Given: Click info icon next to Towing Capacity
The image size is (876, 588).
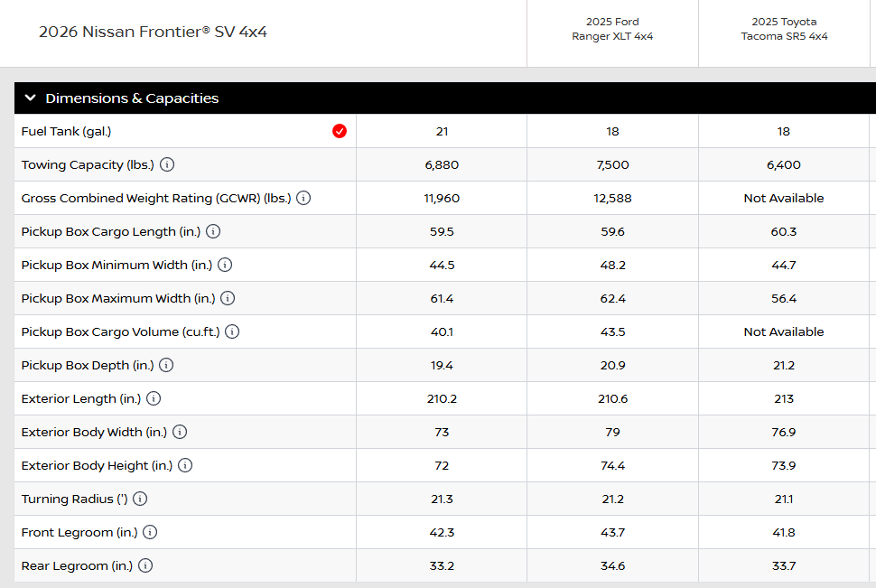Looking at the screenshot, I should tap(168, 165).
